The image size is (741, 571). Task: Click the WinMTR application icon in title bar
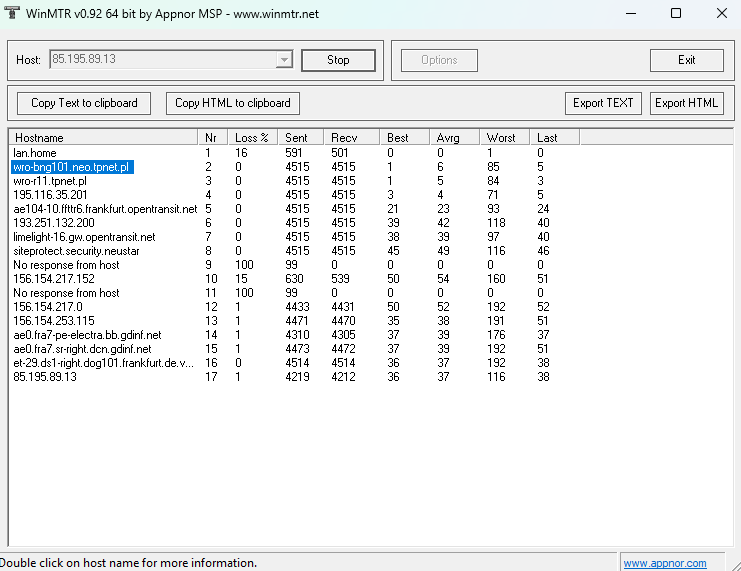point(11,13)
